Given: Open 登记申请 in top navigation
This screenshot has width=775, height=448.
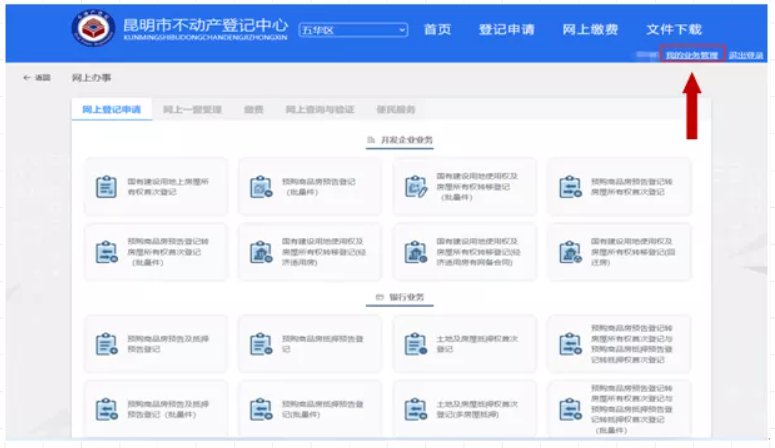Looking at the screenshot, I should [x=507, y=30].
